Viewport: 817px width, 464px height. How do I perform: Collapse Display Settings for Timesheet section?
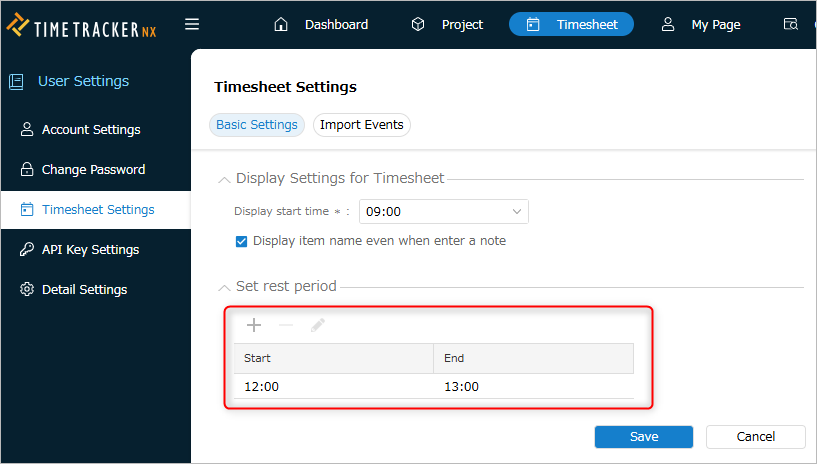224,180
